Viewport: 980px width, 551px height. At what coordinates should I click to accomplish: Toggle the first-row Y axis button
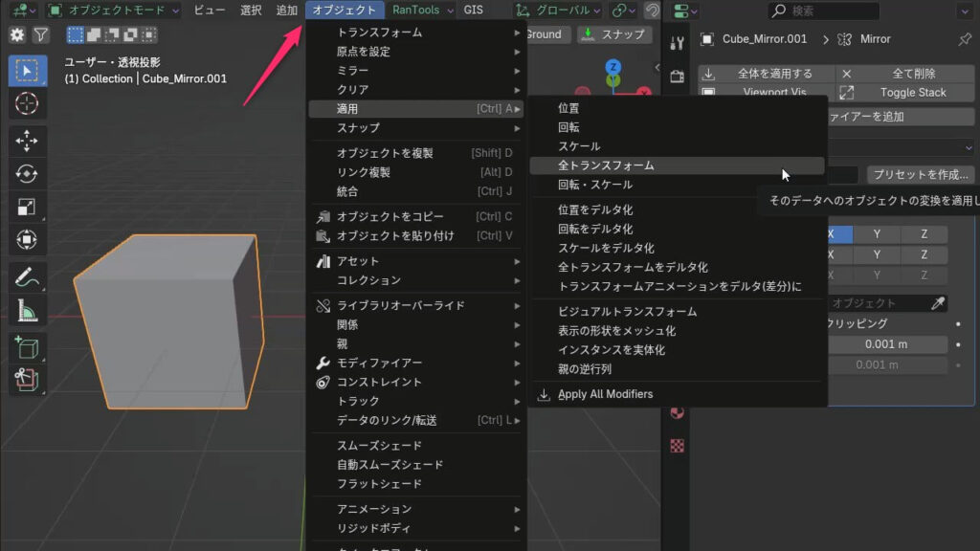[880, 234]
